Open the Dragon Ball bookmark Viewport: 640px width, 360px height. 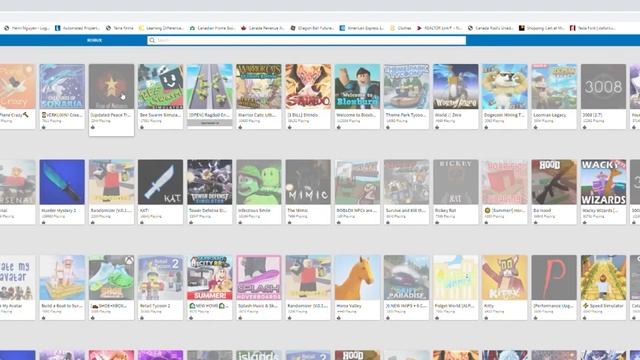pyautogui.click(x=312, y=28)
